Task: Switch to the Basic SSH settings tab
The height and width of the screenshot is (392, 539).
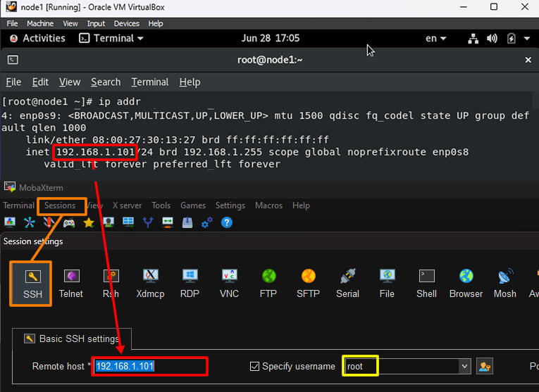Action: (72, 339)
